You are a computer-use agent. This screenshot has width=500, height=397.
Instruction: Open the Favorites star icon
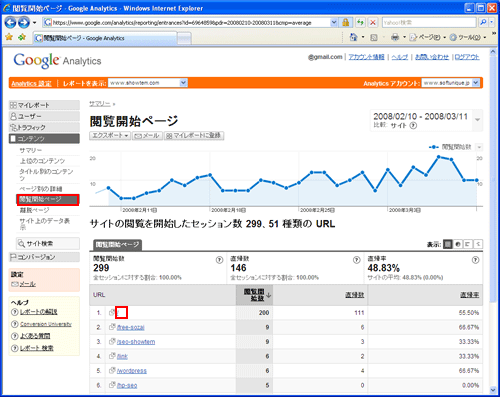9,37
